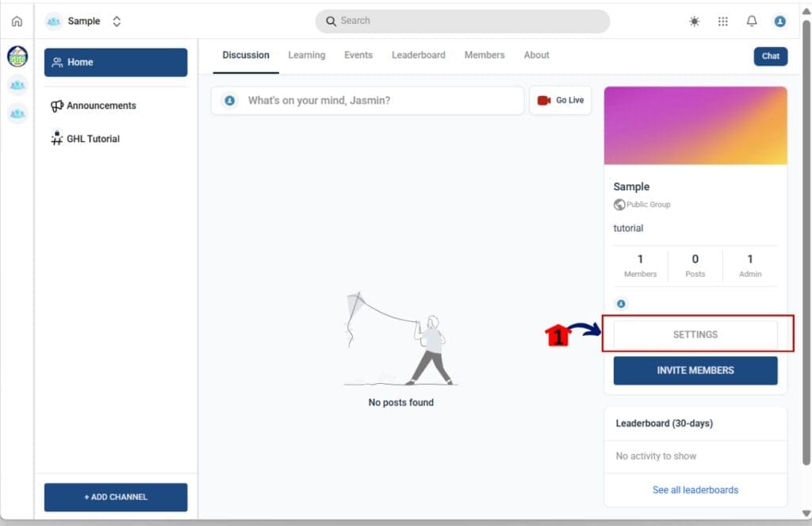The width and height of the screenshot is (812, 526).
Task: Select the first community avatar in the left rail
Action: [x=17, y=56]
